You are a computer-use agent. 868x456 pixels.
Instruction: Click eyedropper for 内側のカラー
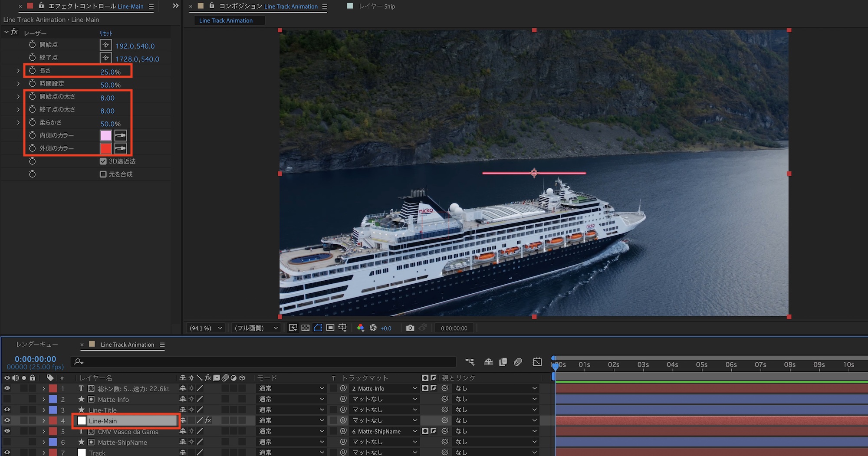(x=121, y=135)
